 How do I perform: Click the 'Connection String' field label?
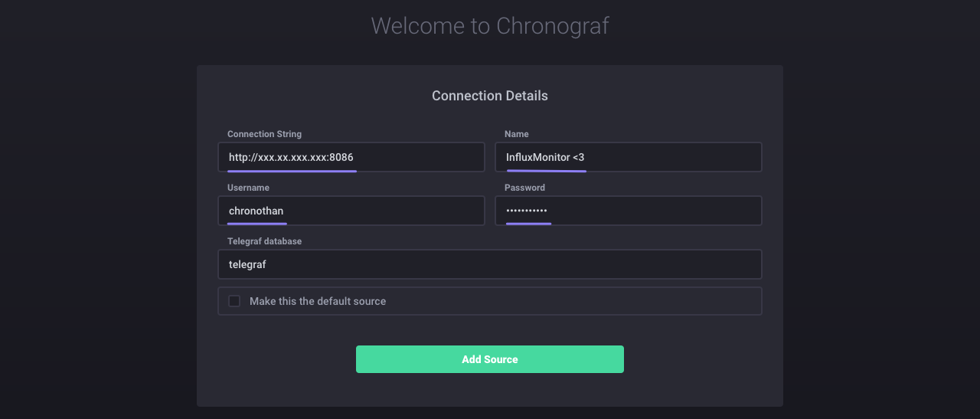coord(264,134)
